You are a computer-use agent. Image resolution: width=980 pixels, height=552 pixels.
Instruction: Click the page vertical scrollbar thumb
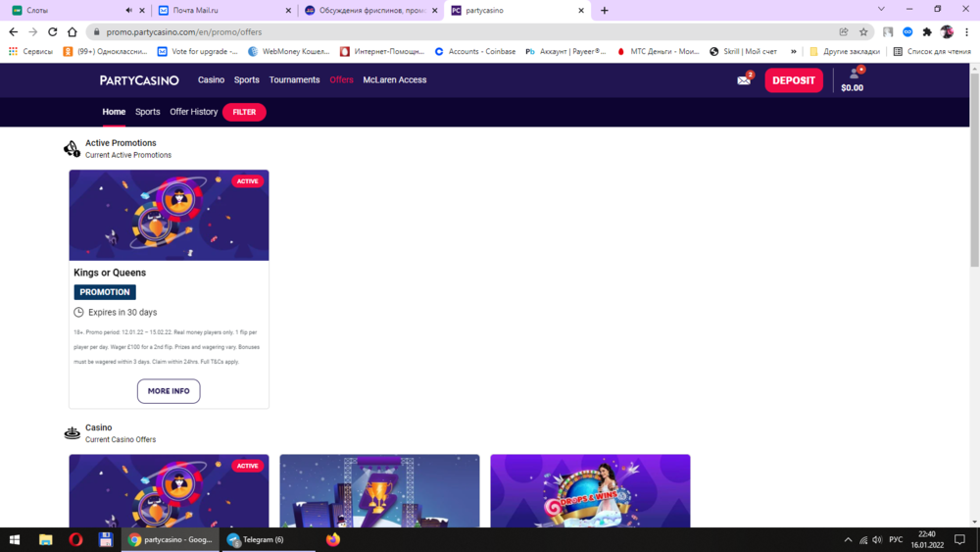coord(974,169)
